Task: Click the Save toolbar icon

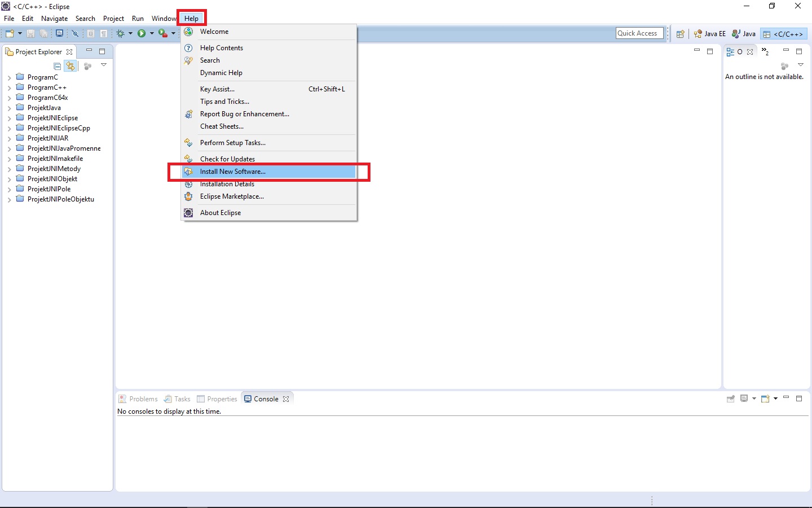Action: (x=31, y=34)
